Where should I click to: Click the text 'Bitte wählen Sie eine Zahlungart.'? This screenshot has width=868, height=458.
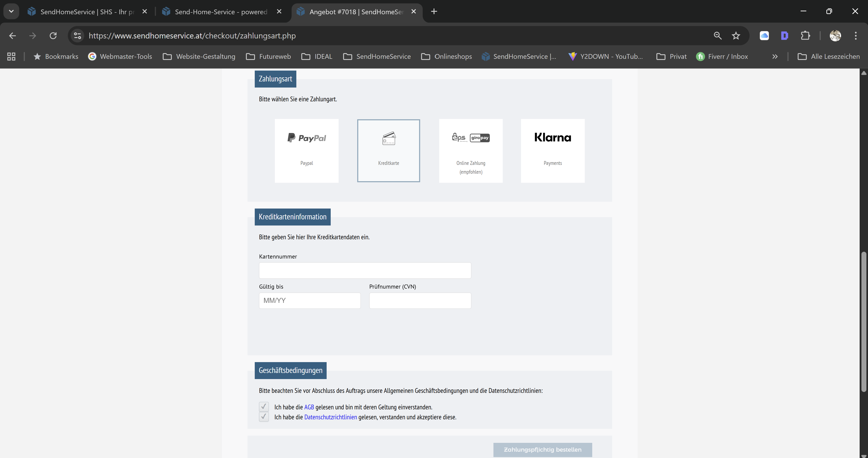[298, 99]
